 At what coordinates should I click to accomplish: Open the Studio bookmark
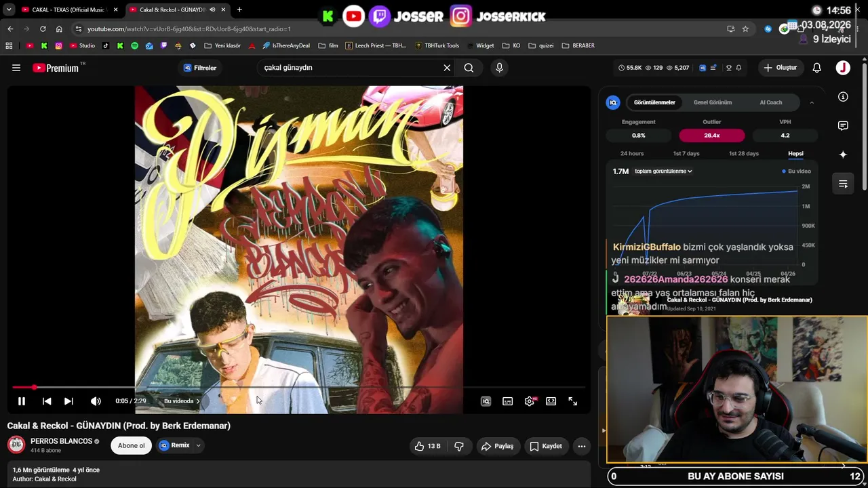pos(83,45)
